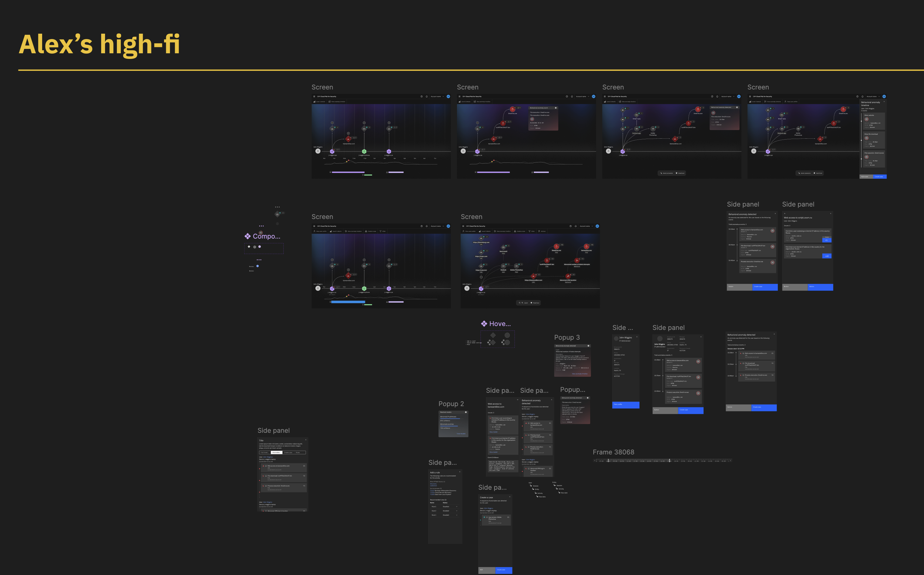Open 'Account name' dropdown in first top-row Screen
Image resolution: width=924 pixels, height=575 pixels.
point(437,97)
